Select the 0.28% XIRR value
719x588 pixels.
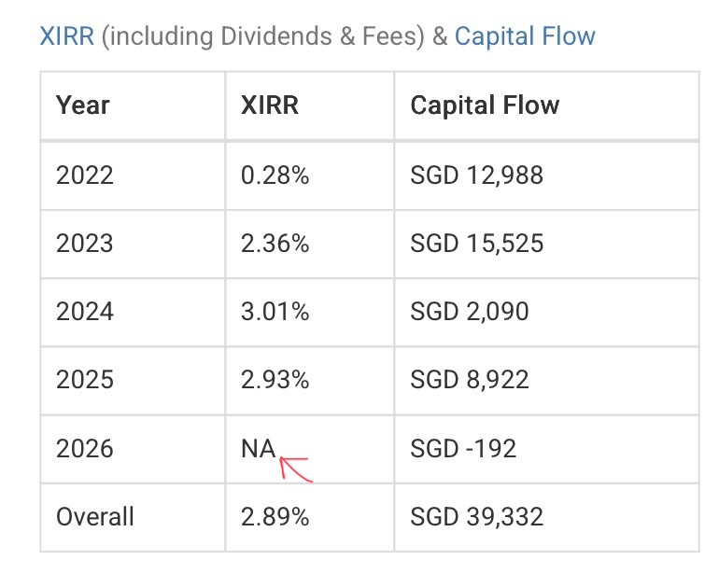pos(275,175)
